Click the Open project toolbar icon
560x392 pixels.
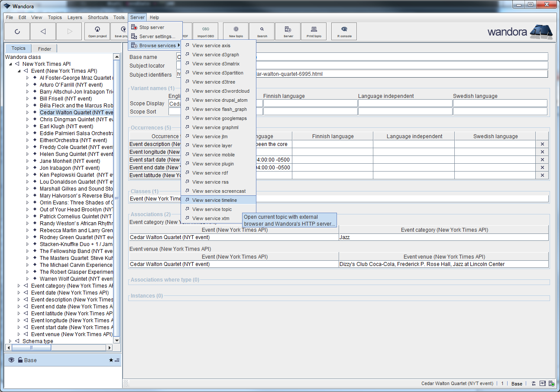point(97,31)
